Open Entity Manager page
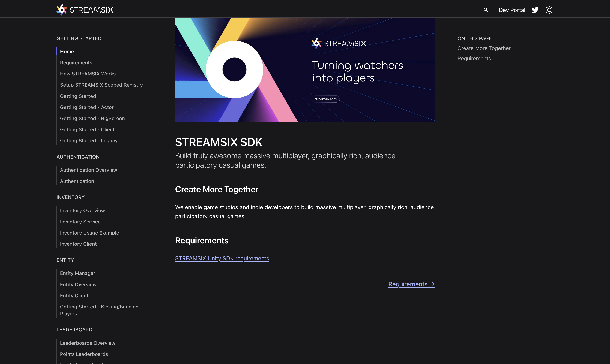 point(77,273)
